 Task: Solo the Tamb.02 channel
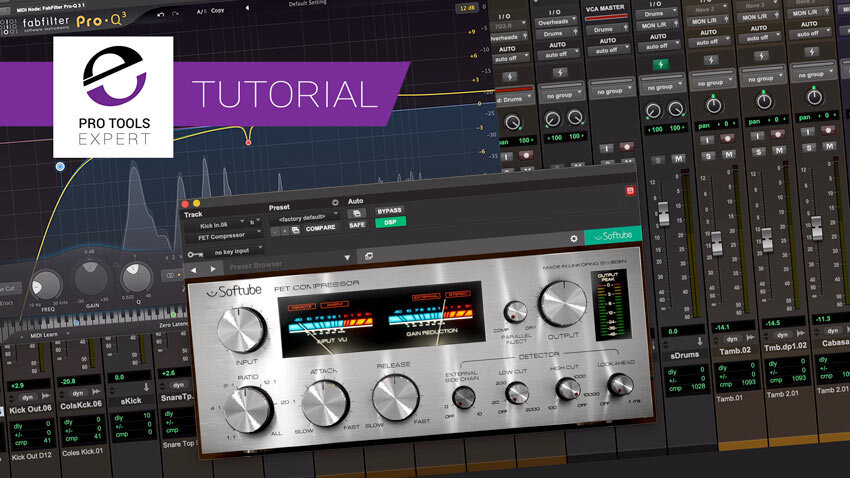708,156
